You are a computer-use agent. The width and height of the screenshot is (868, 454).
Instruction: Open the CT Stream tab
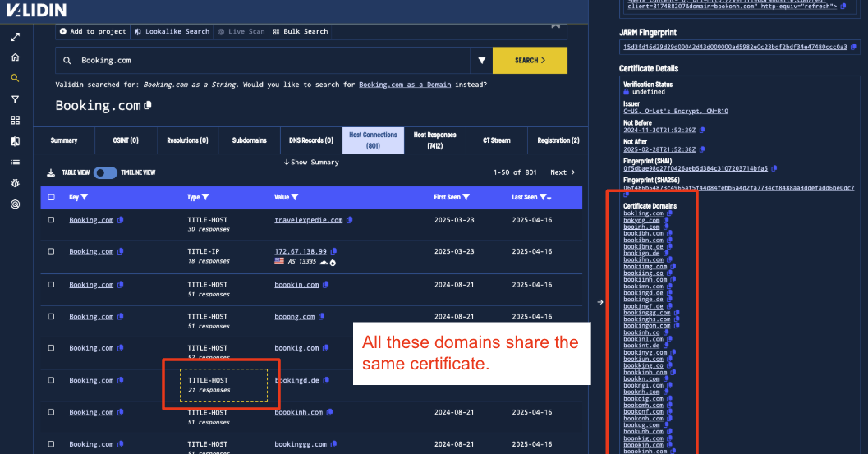497,140
